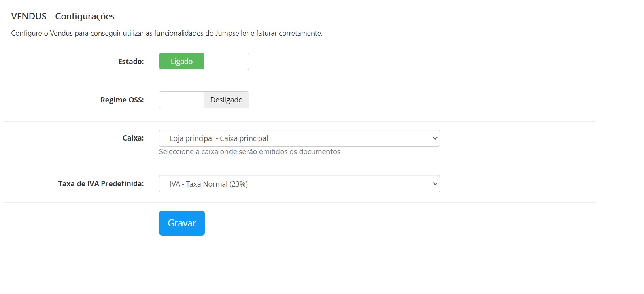644x294 pixels.
Task: Click the Seleccione a caixa help text
Action: click(x=250, y=152)
